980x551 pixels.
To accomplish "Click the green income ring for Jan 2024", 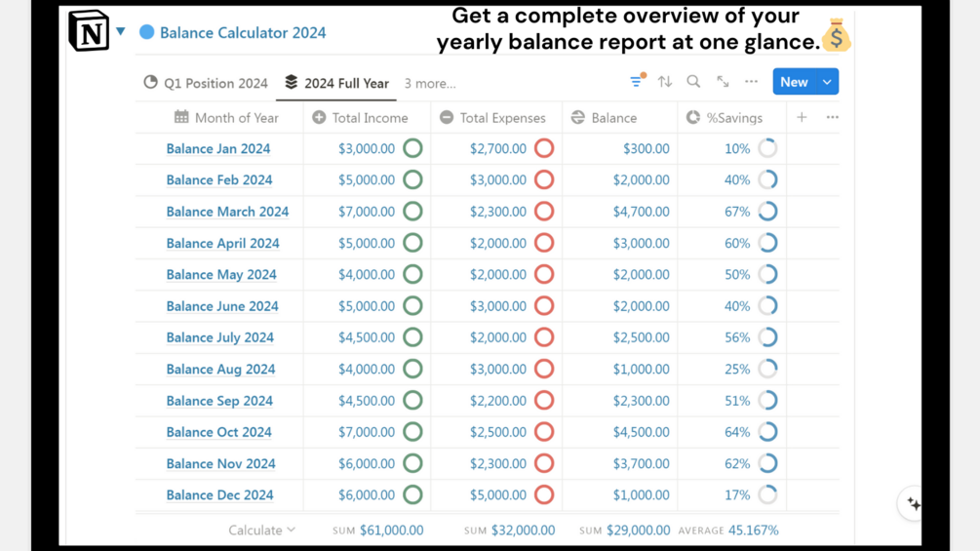I will pos(412,148).
